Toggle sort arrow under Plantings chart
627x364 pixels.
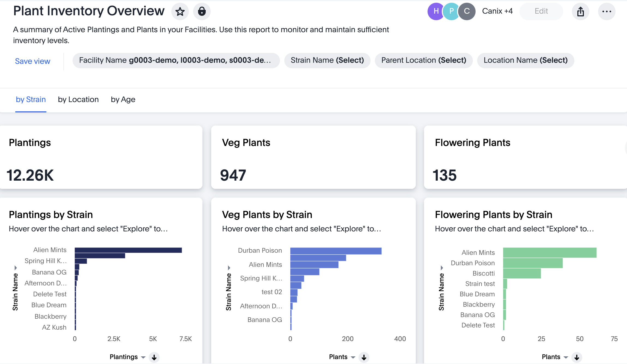(154, 357)
